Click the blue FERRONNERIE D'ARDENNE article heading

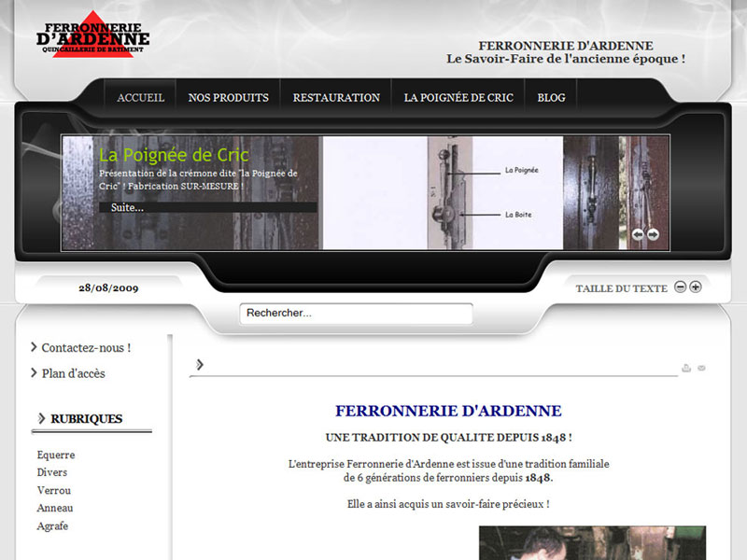pos(448,411)
